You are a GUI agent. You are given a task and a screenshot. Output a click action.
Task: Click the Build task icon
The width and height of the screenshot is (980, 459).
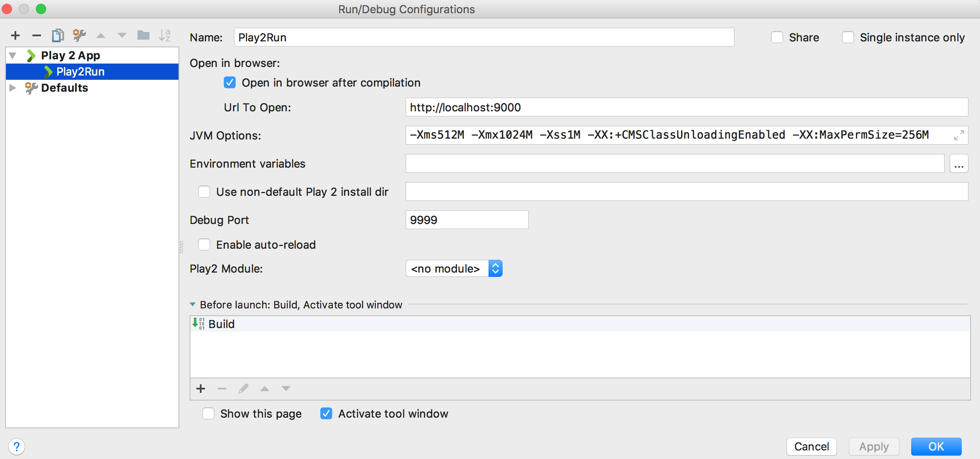[199, 324]
